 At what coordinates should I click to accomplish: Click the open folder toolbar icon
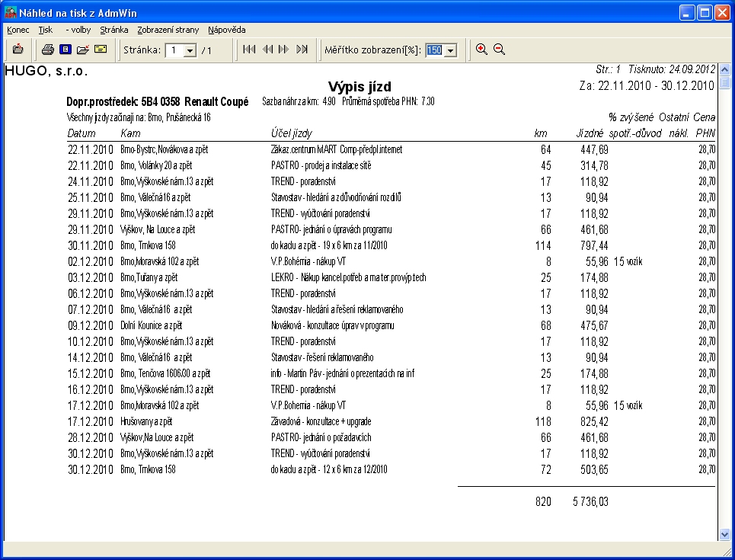83,50
